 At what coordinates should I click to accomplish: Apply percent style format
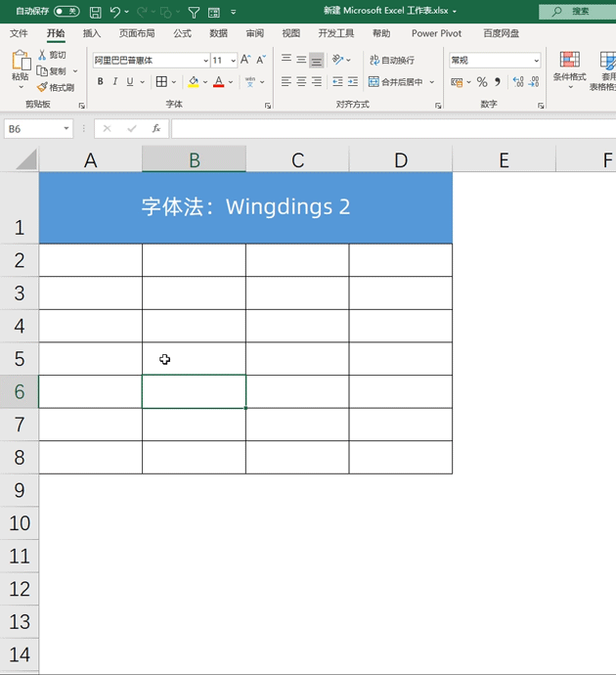(x=482, y=82)
